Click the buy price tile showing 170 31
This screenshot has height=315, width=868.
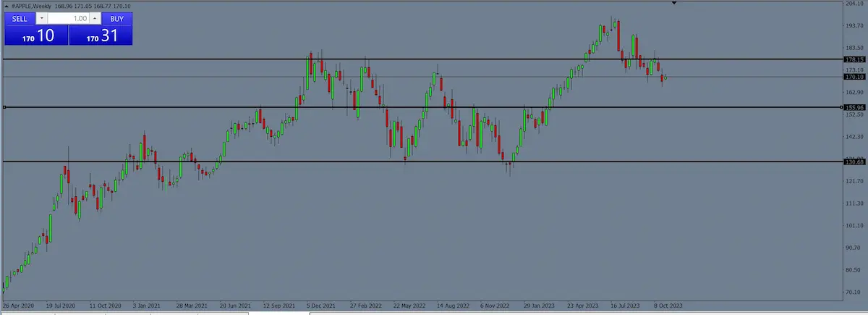point(101,35)
